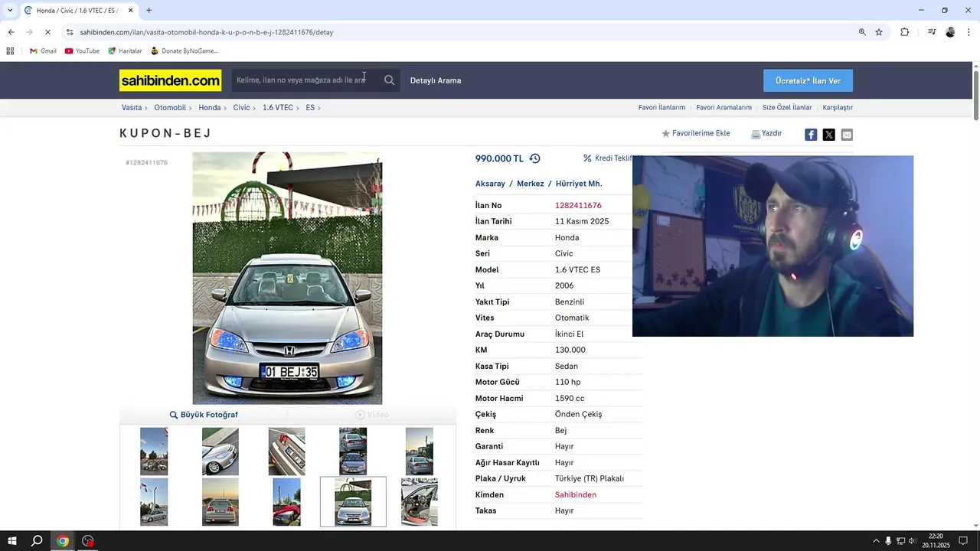This screenshot has height=551, width=980.
Task: Open the apps grid in bookmarks bar
Action: click(10, 51)
